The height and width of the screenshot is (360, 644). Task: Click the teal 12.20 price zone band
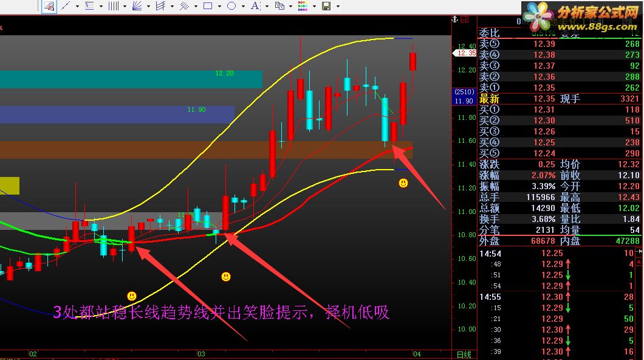[x=131, y=79]
